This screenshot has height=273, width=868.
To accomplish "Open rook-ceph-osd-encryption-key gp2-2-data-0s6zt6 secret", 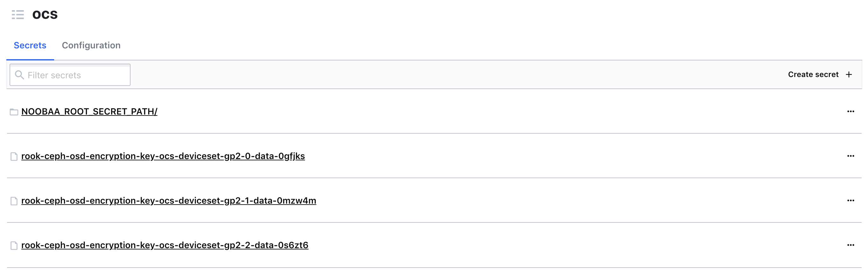I will pos(165,245).
